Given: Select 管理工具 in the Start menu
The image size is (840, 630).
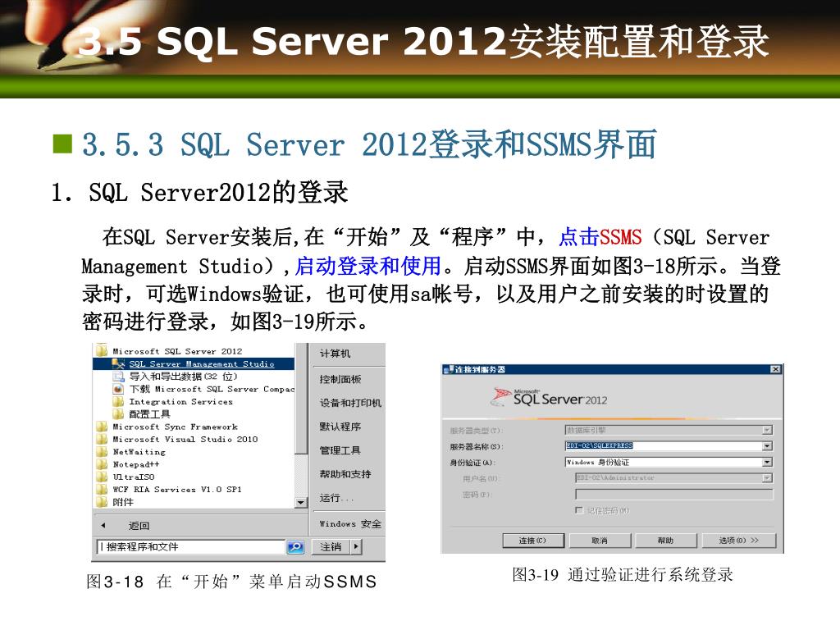Looking at the screenshot, I should (340, 450).
